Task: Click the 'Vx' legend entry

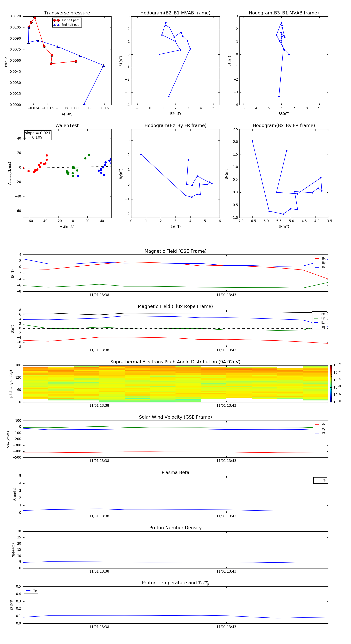Action: (320, 424)
